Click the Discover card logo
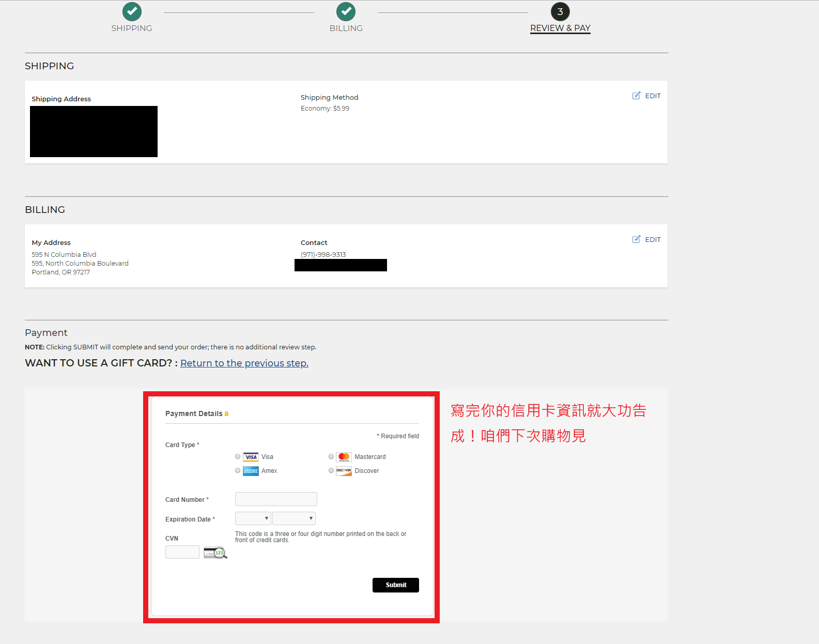The image size is (819, 644). pyautogui.click(x=344, y=471)
